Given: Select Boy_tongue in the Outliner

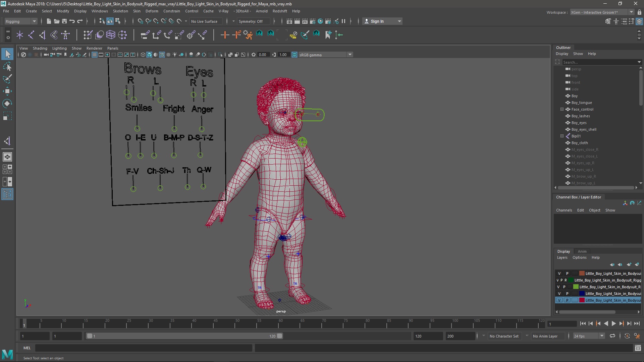Looking at the screenshot, I should [582, 103].
